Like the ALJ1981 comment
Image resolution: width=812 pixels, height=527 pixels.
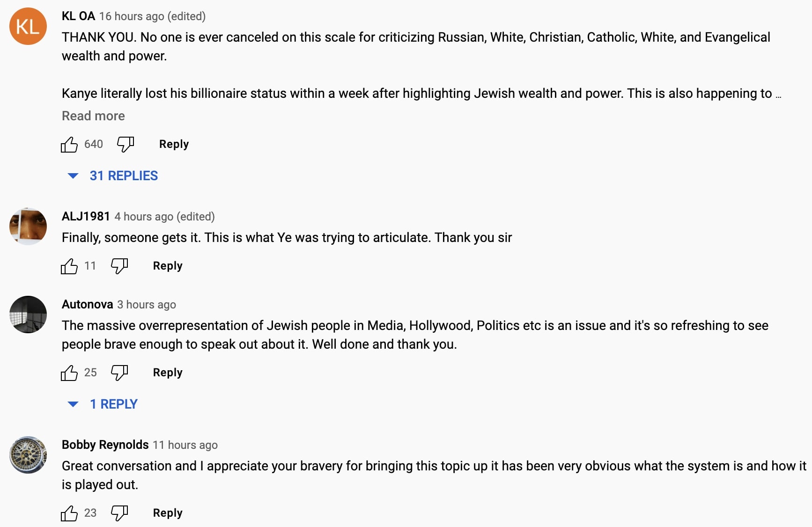69,266
